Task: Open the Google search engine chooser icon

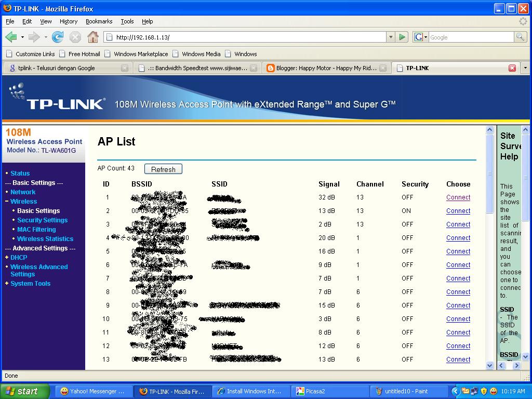Action: 420,37
